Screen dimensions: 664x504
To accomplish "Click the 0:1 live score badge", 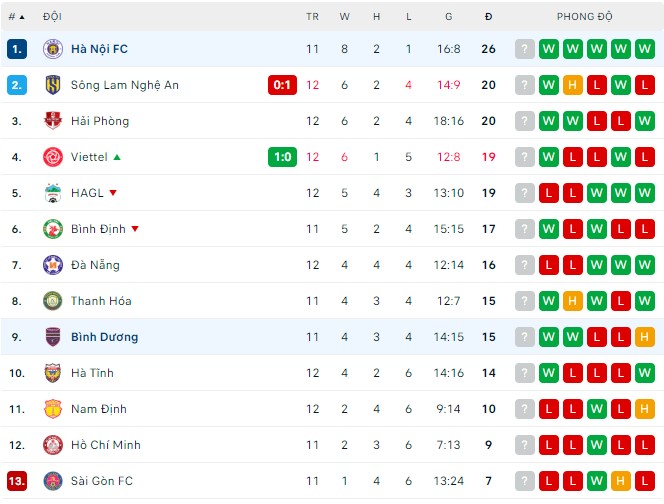I will coord(282,85).
